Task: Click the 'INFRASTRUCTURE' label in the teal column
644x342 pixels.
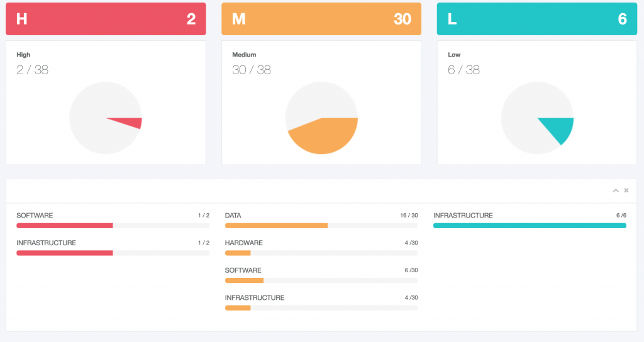Action: 463,215
